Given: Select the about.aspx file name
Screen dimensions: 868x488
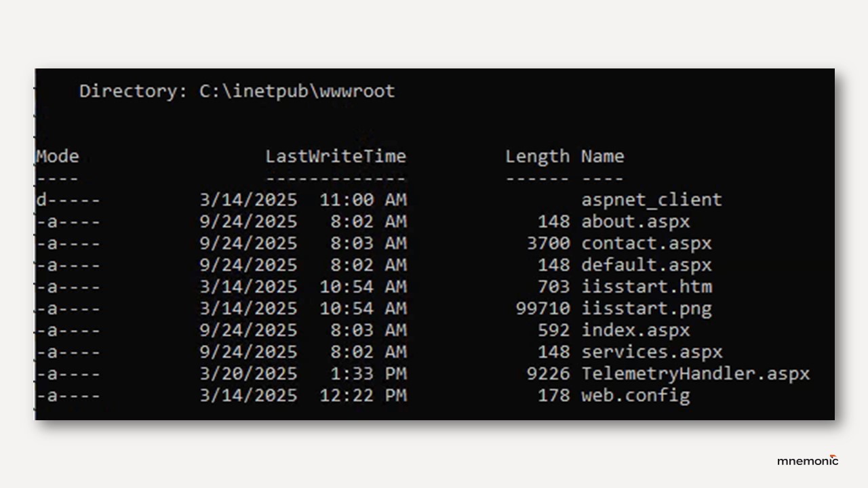Looking at the screenshot, I should [x=635, y=222].
